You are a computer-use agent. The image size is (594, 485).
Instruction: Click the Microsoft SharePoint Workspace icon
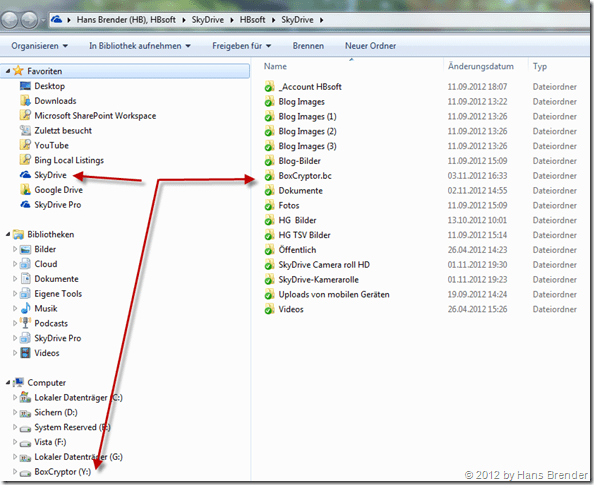(x=25, y=116)
